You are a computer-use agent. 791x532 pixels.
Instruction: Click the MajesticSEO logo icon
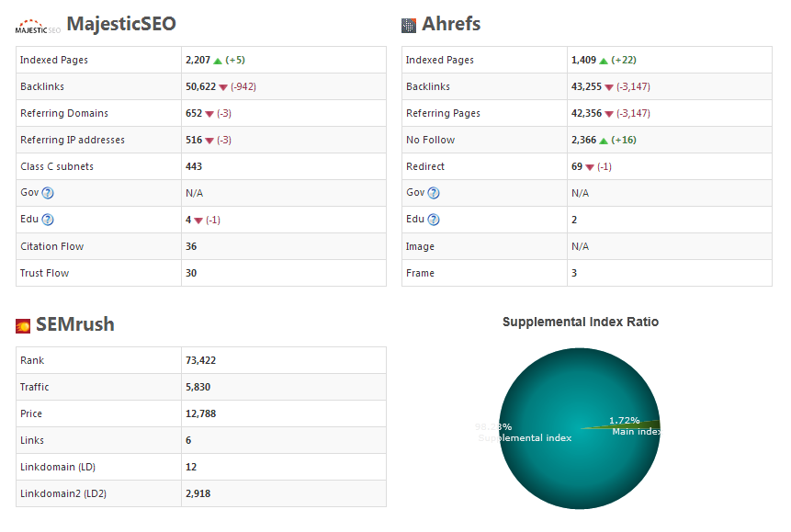pyautogui.click(x=38, y=26)
